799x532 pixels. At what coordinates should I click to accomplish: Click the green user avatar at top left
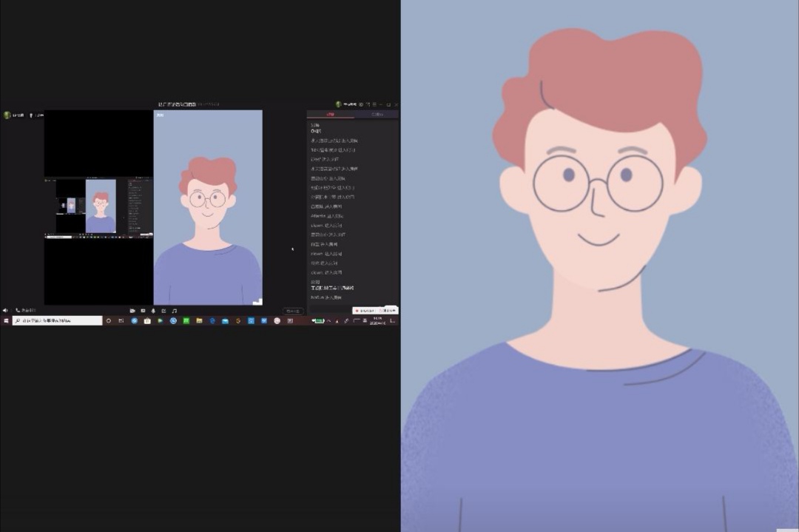point(7,115)
